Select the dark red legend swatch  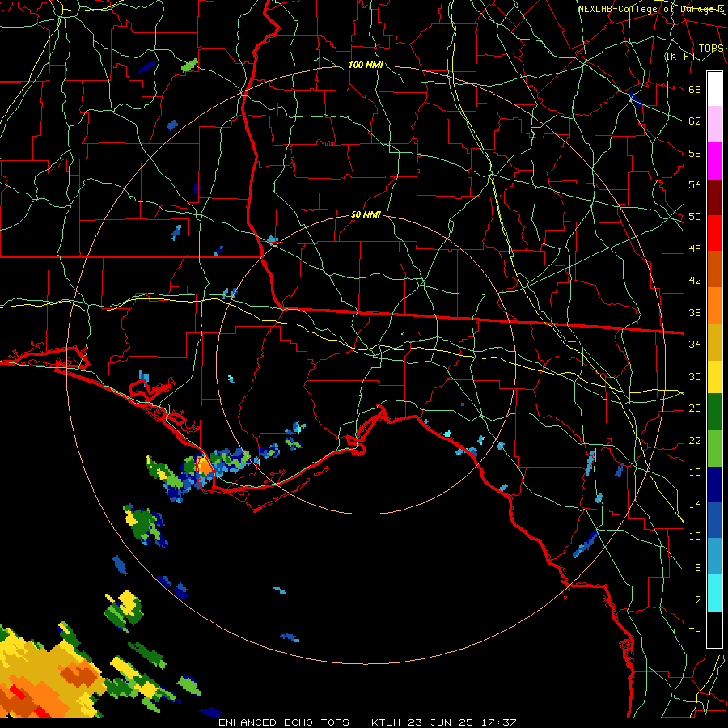click(714, 197)
